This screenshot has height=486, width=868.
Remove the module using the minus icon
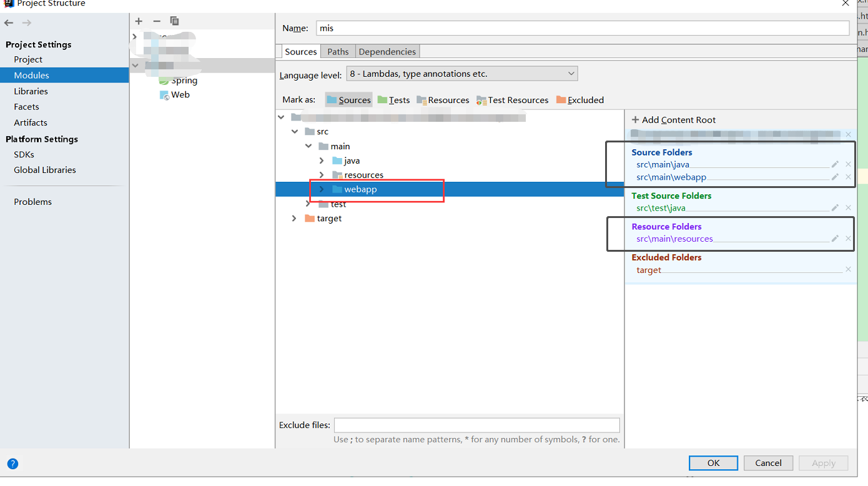(157, 21)
